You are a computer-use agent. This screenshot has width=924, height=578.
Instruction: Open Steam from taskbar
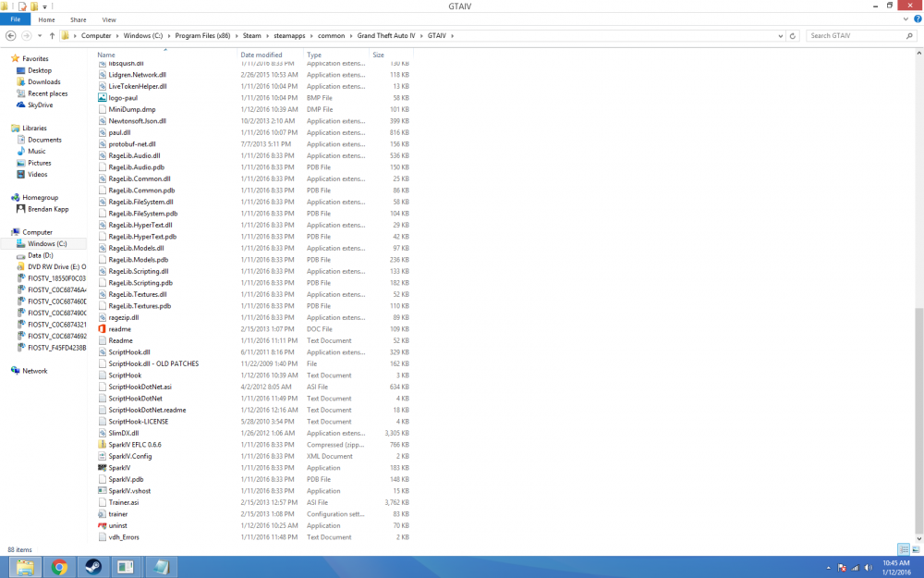(x=93, y=568)
